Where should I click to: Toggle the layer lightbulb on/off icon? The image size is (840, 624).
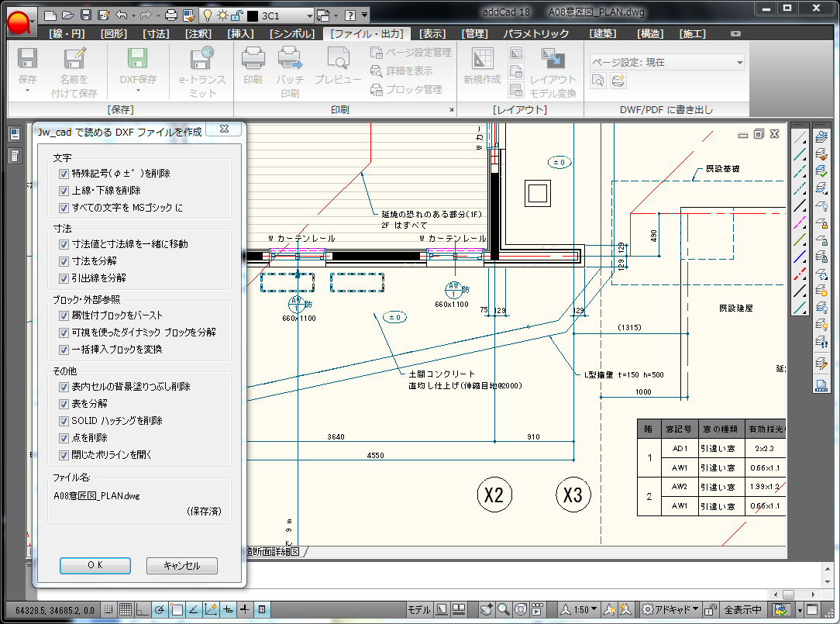[208, 15]
